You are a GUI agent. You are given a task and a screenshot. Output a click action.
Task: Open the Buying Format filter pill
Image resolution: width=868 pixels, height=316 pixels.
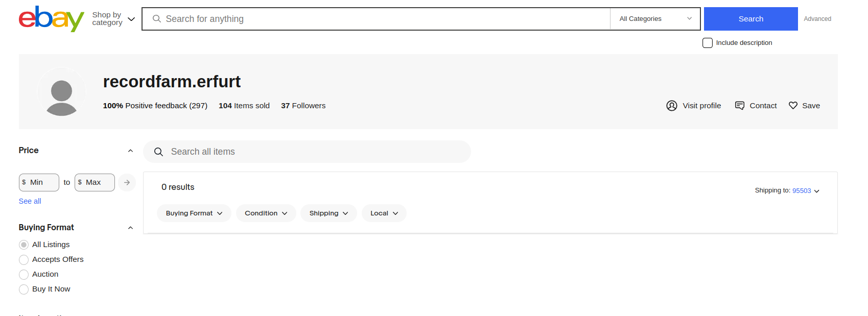click(x=194, y=213)
